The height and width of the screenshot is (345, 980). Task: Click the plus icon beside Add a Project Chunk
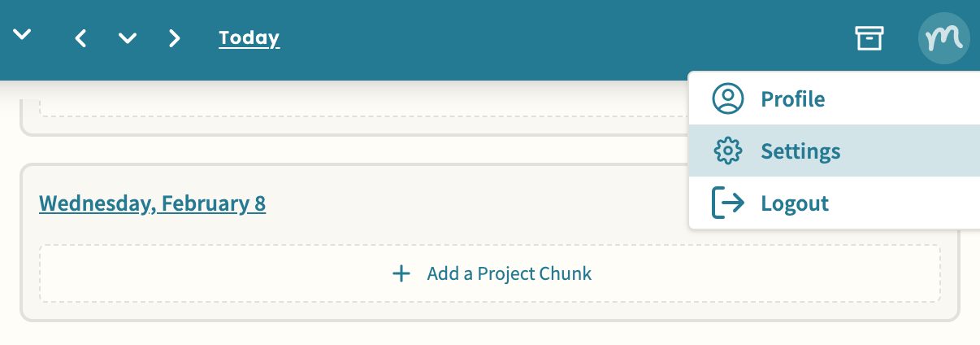(401, 273)
